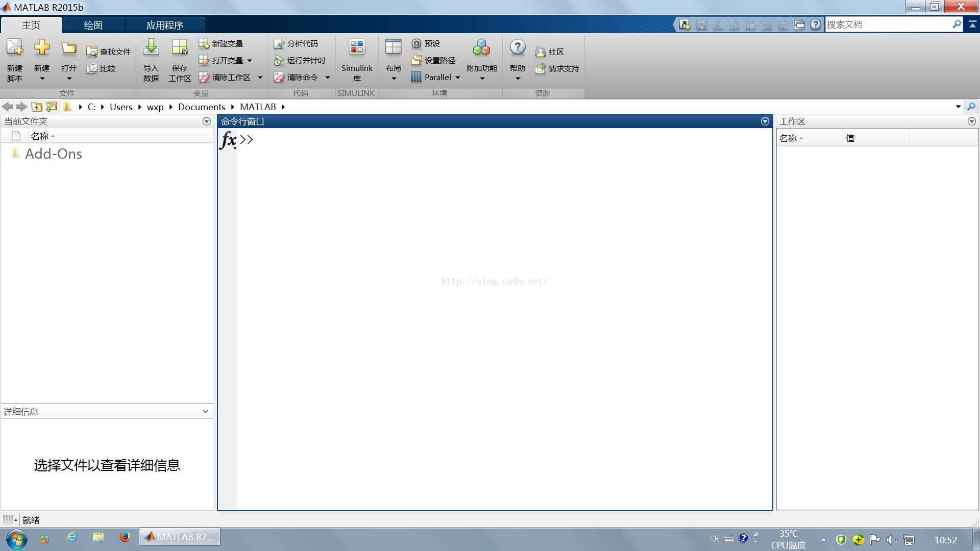Open Preferences (预设) gear icon

[416, 44]
